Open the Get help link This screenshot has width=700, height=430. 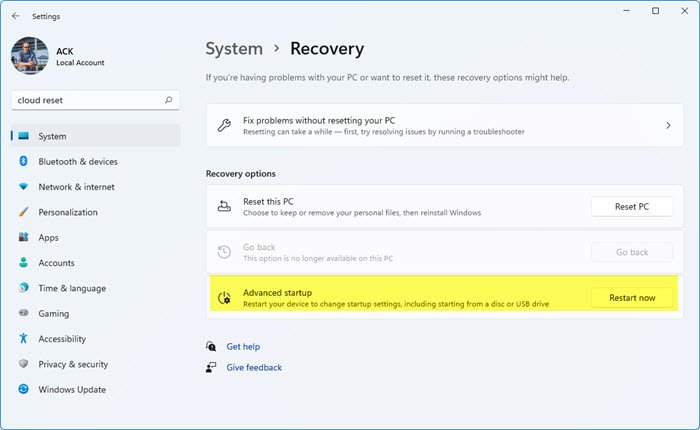(243, 347)
